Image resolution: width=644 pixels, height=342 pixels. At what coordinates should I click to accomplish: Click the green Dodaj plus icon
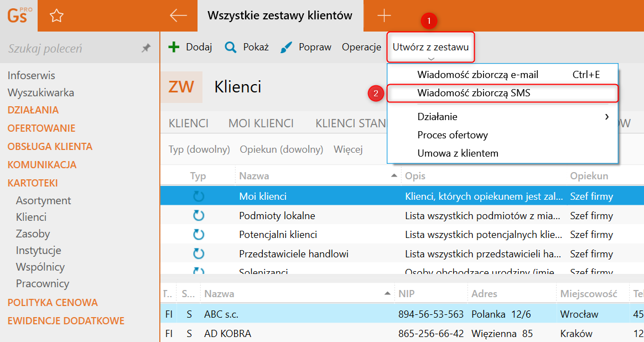tap(174, 47)
